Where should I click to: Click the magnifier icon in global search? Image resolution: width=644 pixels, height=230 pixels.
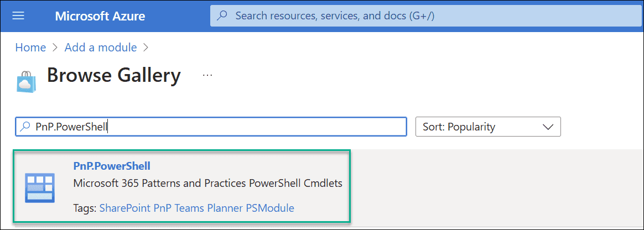point(222,16)
